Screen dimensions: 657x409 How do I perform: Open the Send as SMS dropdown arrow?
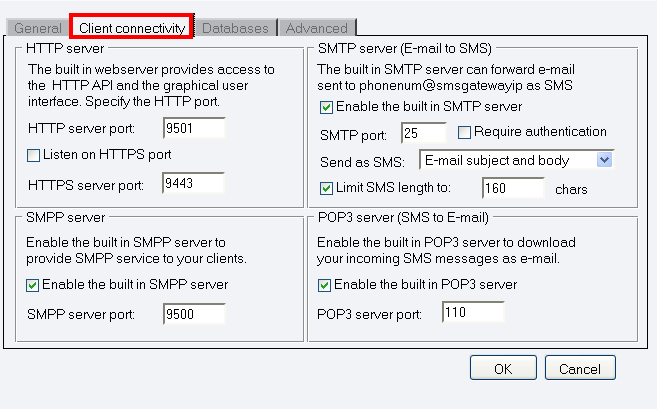(604, 160)
